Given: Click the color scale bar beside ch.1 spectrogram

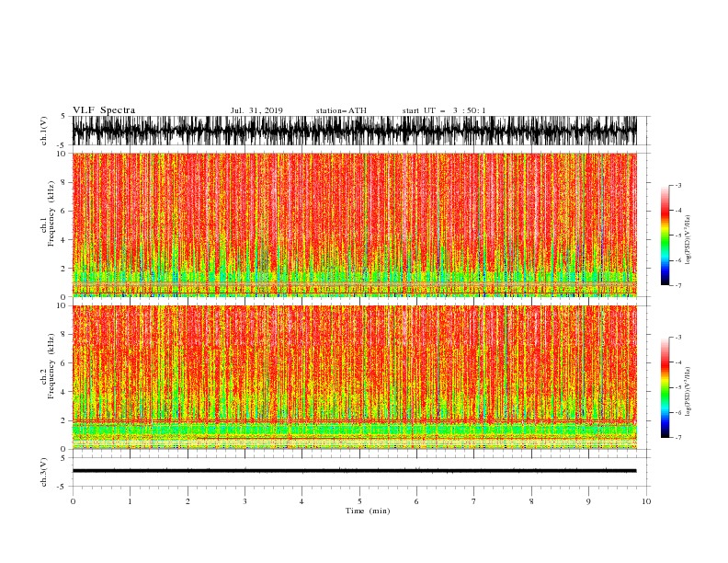Looking at the screenshot, I should [x=665, y=236].
